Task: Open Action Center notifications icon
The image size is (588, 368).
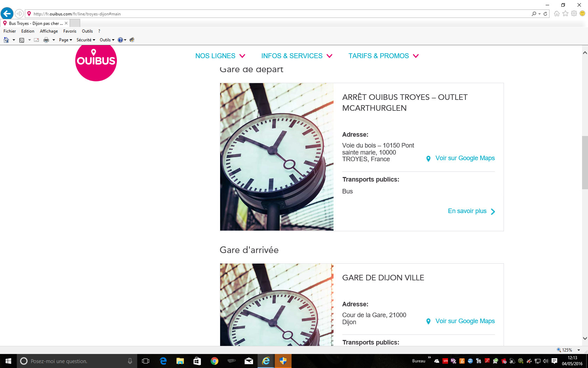Action: click(554, 361)
